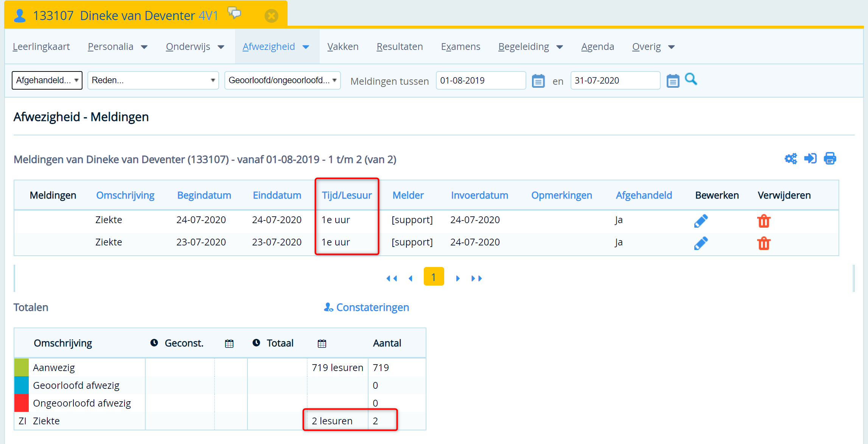Click the speech bubbles icon beside student name
Screen dimensions: 868x444
pos(235,13)
